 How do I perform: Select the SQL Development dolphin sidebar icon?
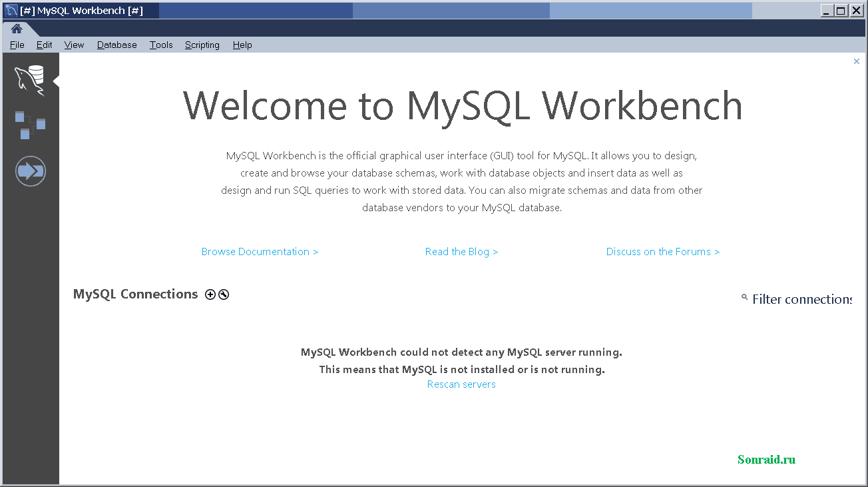30,79
